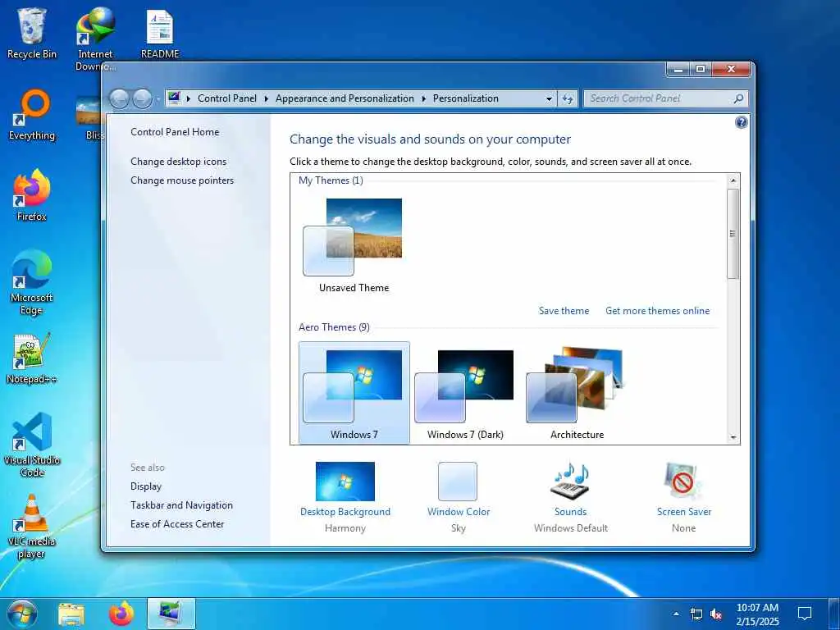Select the Unsaved Theme thumbnail
The height and width of the screenshot is (630, 840).
354,245
